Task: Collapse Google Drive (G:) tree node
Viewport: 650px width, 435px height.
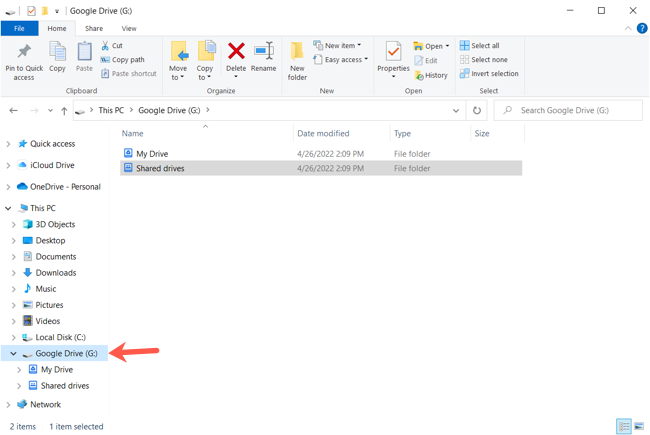Action: (13, 354)
